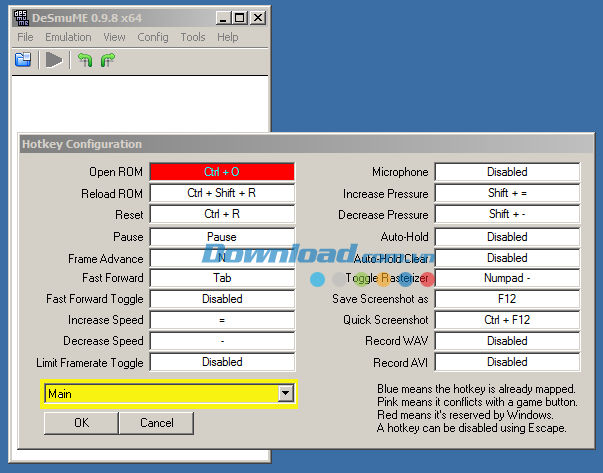Select the Microphone hotkey field

(x=507, y=172)
